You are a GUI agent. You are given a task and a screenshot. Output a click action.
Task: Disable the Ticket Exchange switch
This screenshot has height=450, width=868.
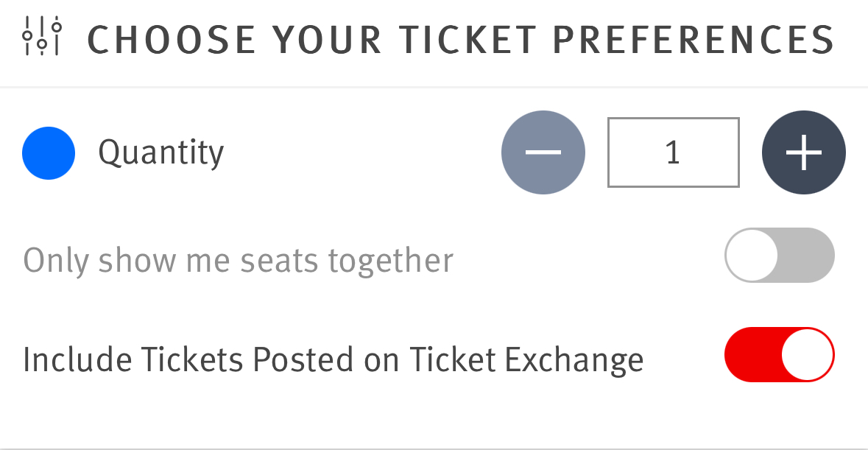pyautogui.click(x=779, y=354)
